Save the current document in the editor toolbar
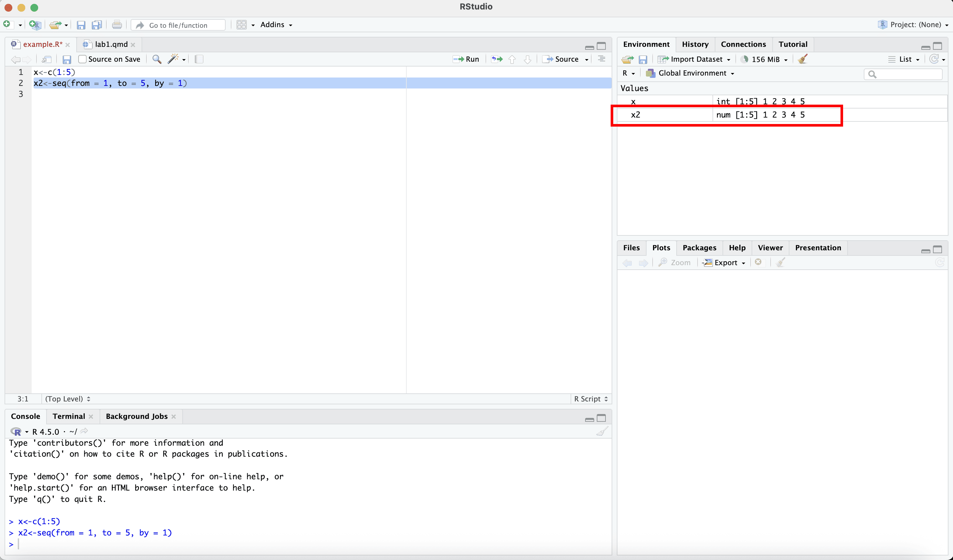Viewport: 953px width, 560px height. 67,59
